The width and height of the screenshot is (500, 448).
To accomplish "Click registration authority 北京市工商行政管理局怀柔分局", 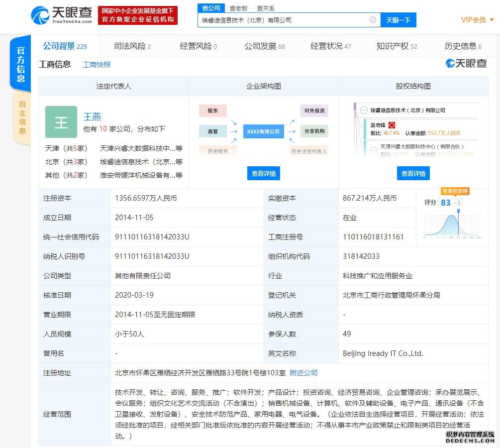I will point(391,295).
